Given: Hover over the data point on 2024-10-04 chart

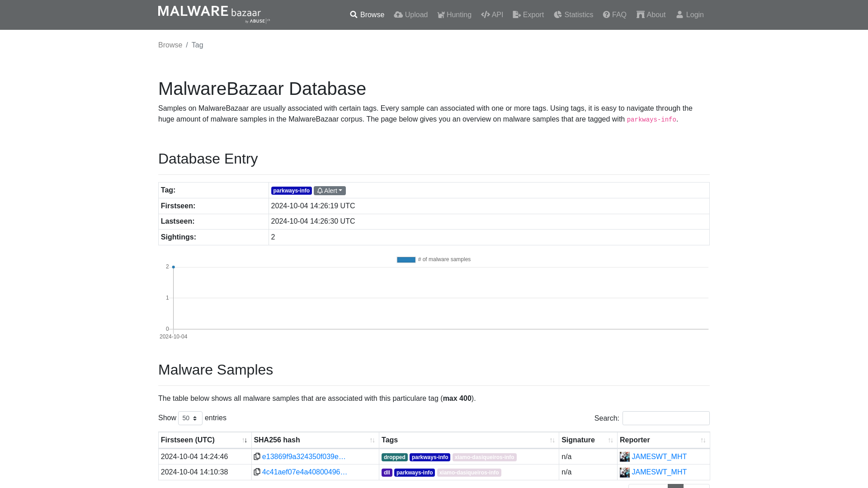Looking at the screenshot, I should click(x=174, y=266).
